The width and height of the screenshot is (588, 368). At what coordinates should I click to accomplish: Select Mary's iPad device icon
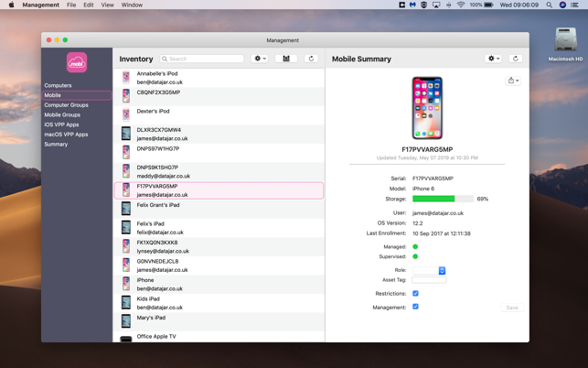(x=126, y=321)
